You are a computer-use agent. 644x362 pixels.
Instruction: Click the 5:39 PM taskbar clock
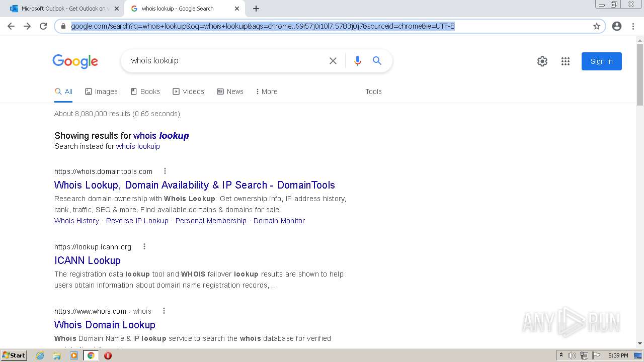click(618, 355)
